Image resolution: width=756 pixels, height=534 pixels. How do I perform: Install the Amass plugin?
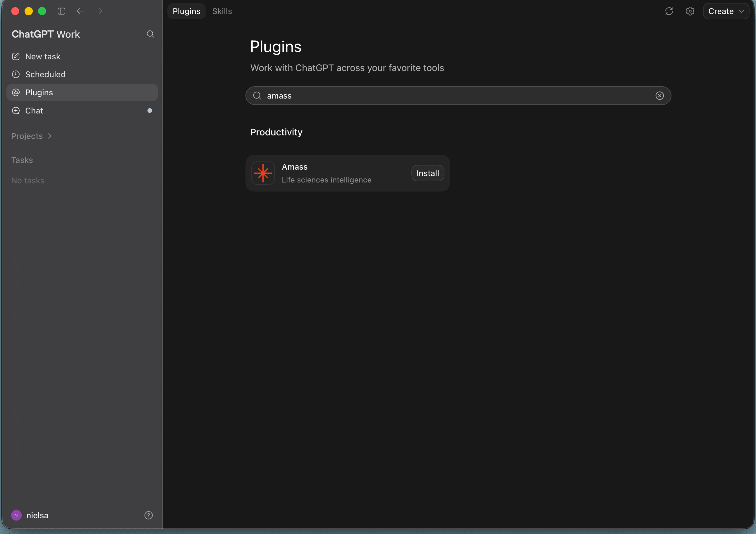pyautogui.click(x=428, y=173)
